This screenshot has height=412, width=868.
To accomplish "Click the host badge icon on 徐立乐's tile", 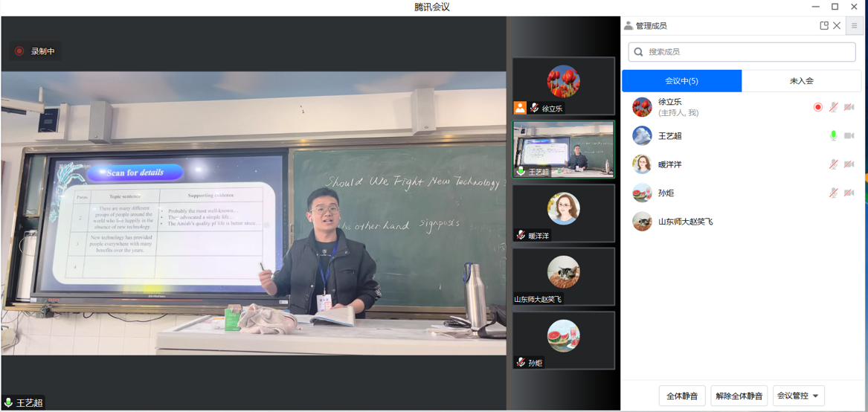I will click(520, 108).
